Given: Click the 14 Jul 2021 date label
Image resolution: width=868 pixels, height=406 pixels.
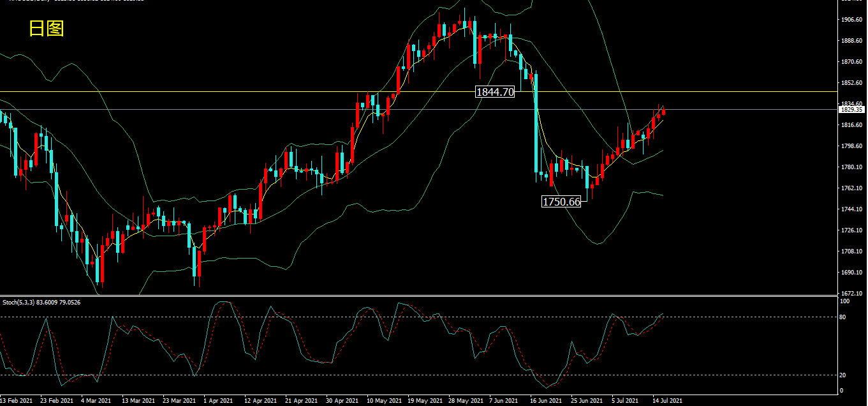Looking at the screenshot, I should pos(666,401).
